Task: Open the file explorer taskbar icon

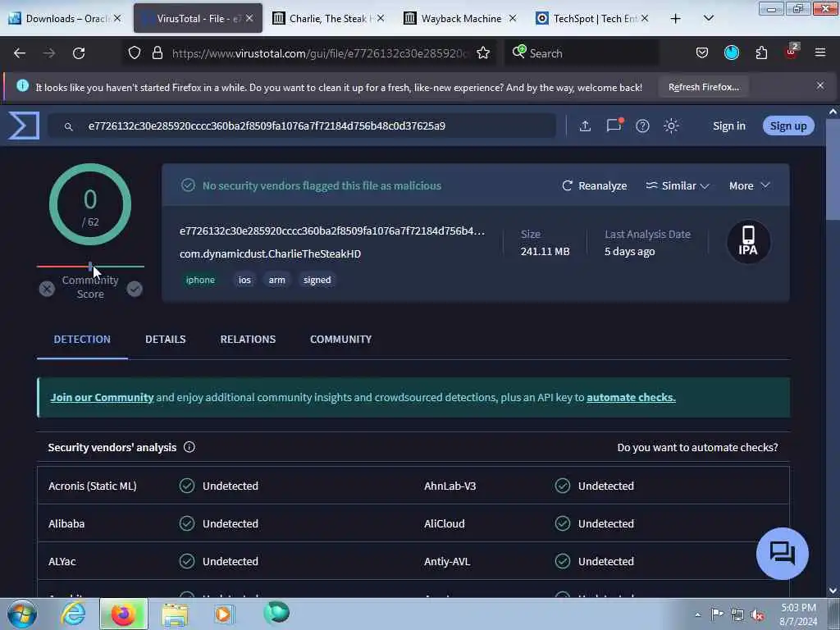Action: coord(175,614)
